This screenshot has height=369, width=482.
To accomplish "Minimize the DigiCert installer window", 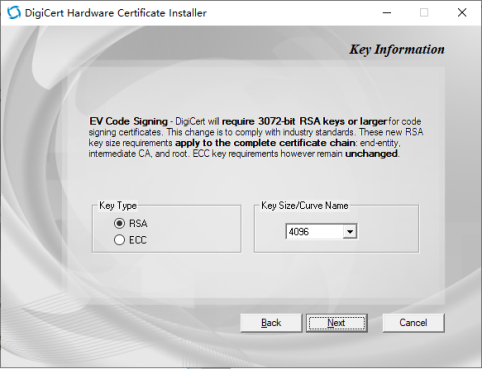I will coord(387,13).
